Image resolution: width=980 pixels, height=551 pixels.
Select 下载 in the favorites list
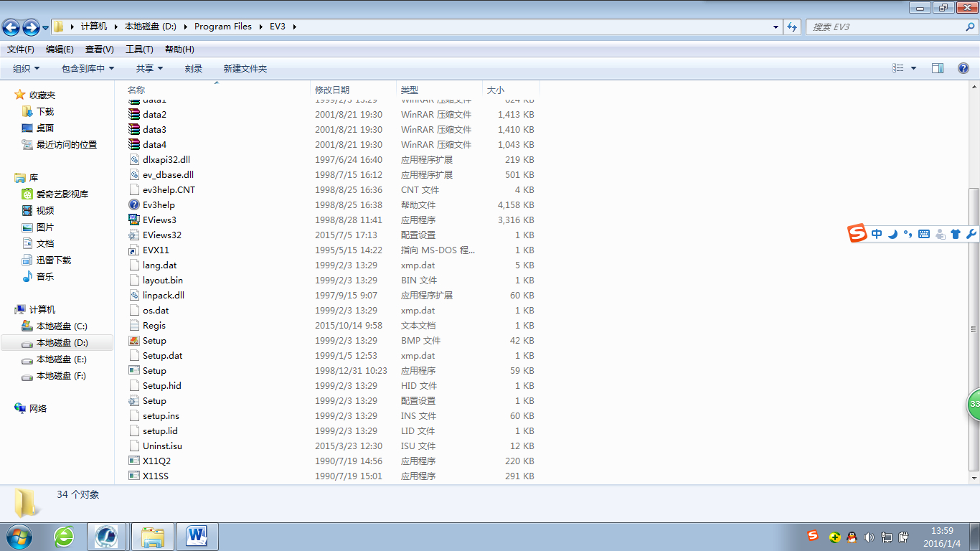pyautogui.click(x=45, y=112)
